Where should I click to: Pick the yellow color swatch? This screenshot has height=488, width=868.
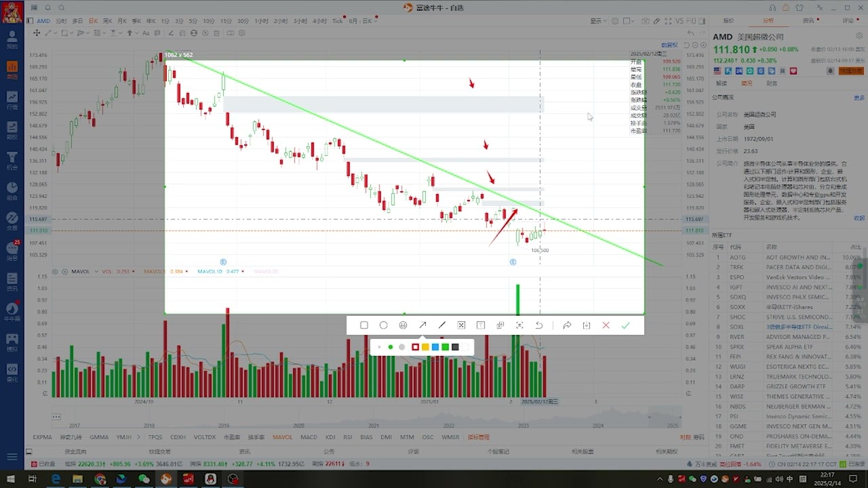click(x=425, y=347)
